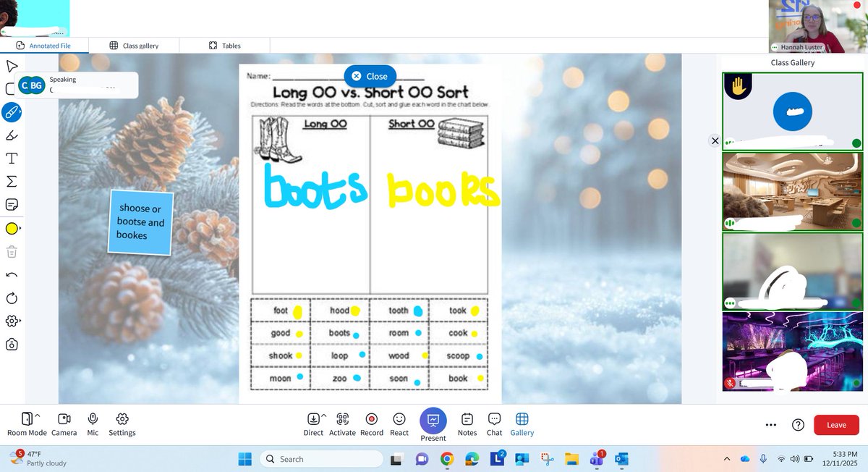Click the Present button

[433, 425]
